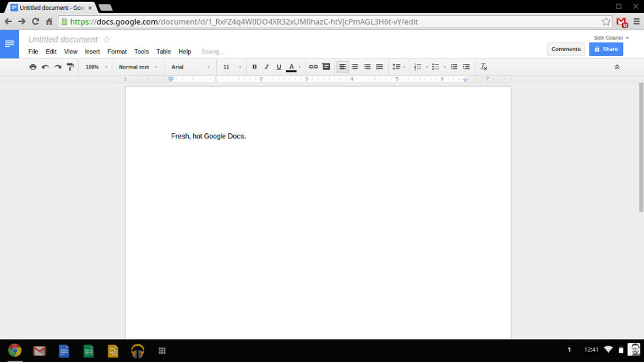Select the Paint format tool
This screenshot has height=362, width=644.
click(x=70, y=67)
